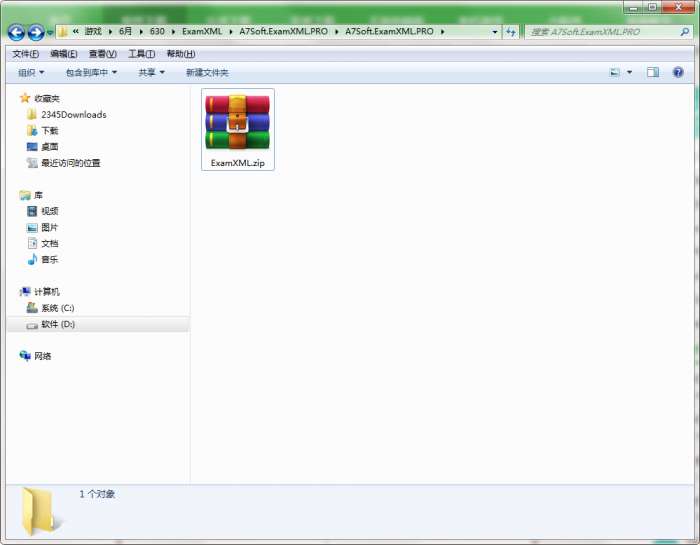700x545 pixels.
Task: Click the Forward navigation arrow
Action: 36,32
